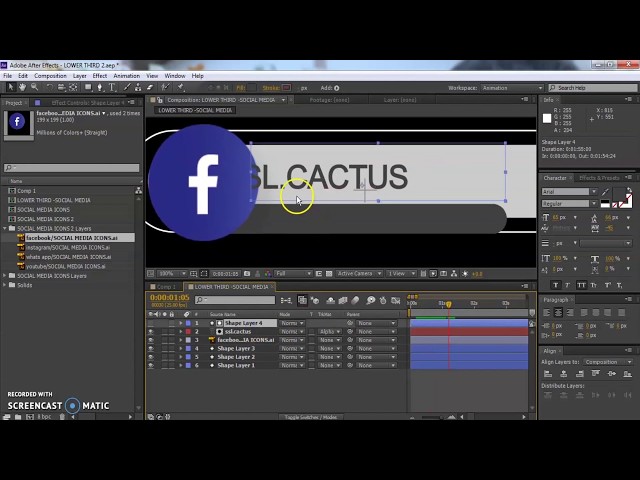The image size is (640, 480).
Task: Select the Selection arrow tool
Action: [x=11, y=87]
